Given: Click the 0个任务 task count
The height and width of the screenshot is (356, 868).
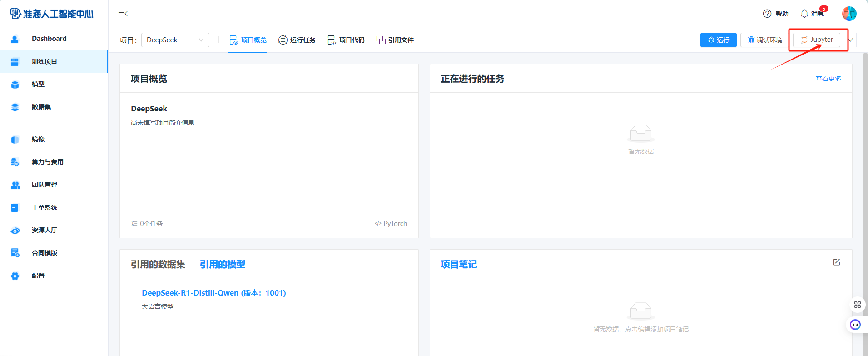Looking at the screenshot, I should pyautogui.click(x=147, y=224).
